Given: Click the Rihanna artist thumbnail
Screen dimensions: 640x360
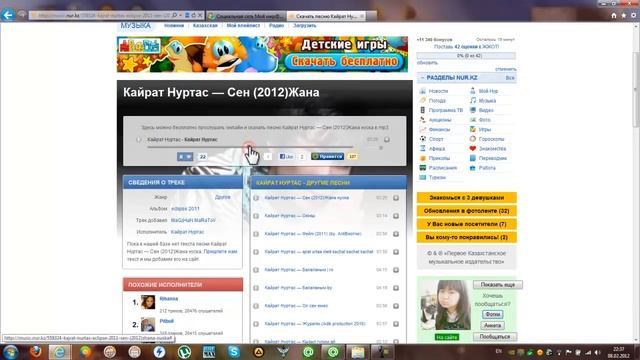Looking at the screenshot, I should [x=148, y=302].
